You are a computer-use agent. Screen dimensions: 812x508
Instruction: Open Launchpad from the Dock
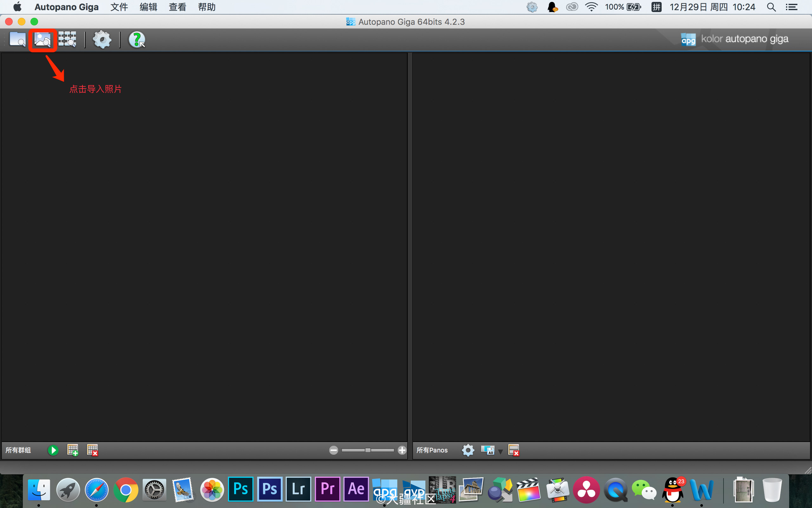[68, 490]
